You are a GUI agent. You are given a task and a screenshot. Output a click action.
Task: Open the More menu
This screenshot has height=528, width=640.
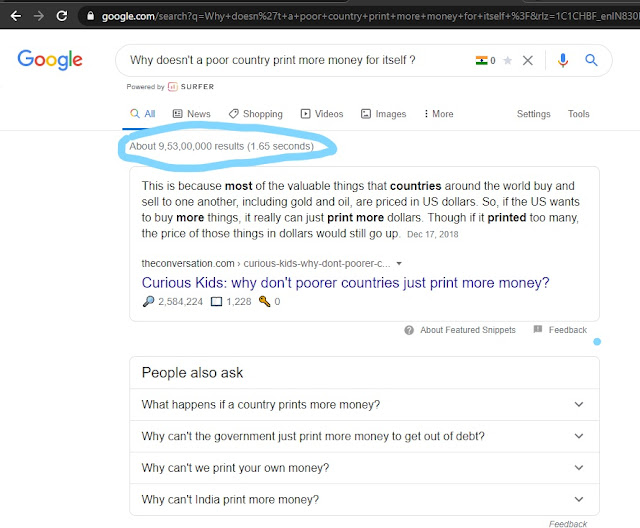pos(439,114)
